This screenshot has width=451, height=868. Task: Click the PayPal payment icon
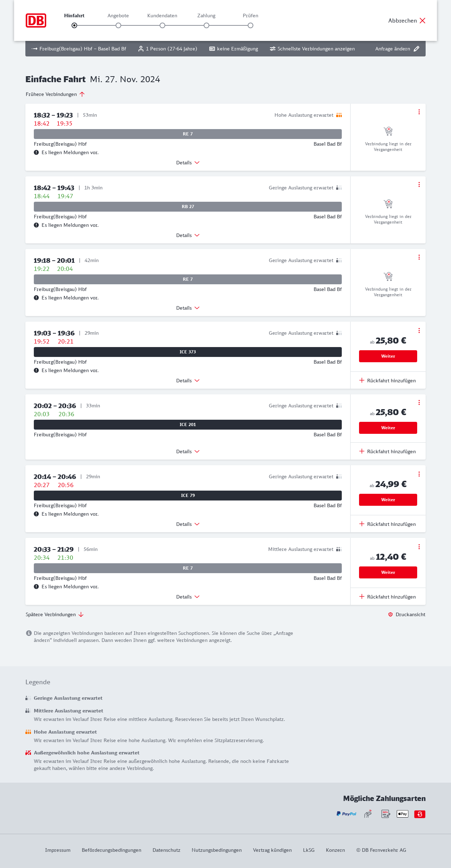(x=346, y=814)
